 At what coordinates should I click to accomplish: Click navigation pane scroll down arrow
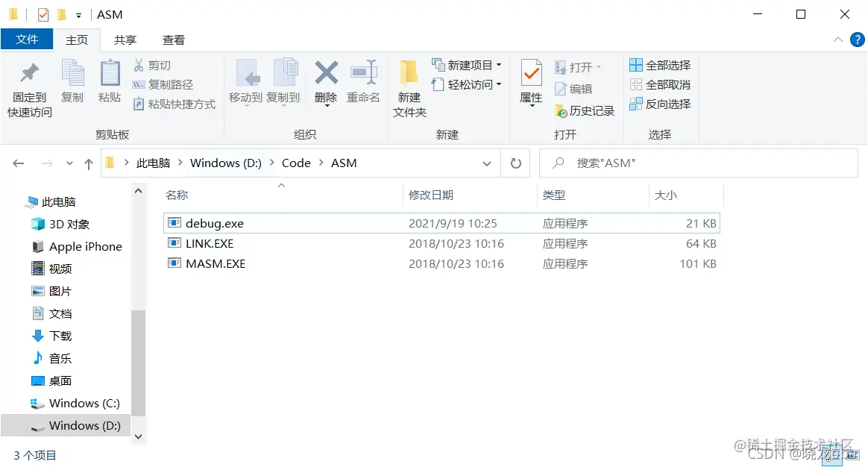click(x=139, y=436)
